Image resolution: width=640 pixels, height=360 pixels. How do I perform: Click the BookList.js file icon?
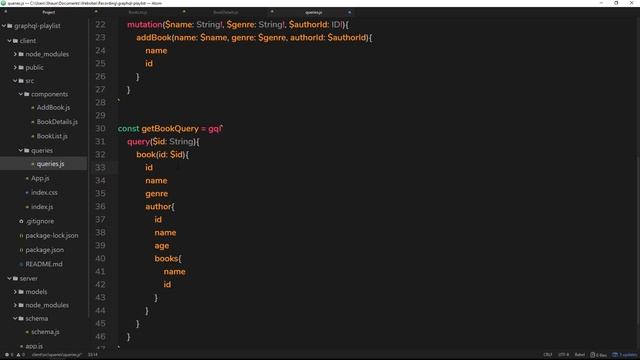coord(33,136)
